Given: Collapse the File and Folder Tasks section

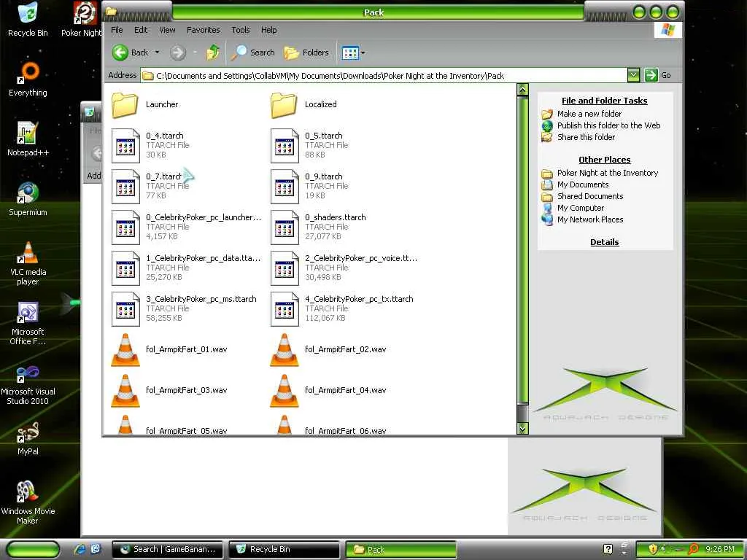Looking at the screenshot, I should [604, 101].
